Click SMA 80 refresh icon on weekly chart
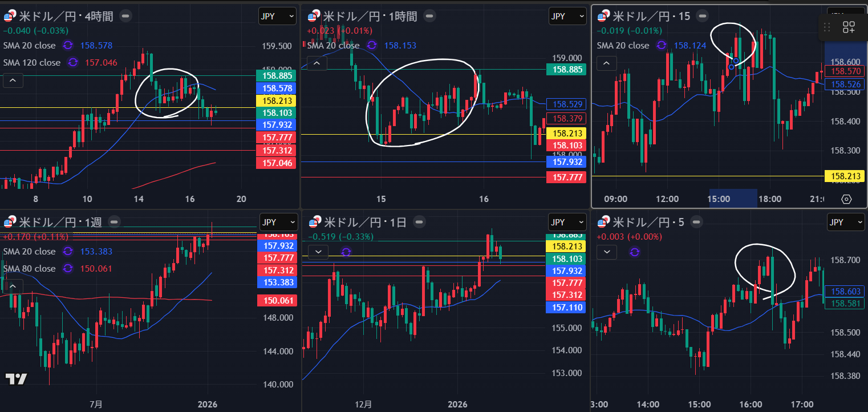868x412 pixels. [x=68, y=268]
